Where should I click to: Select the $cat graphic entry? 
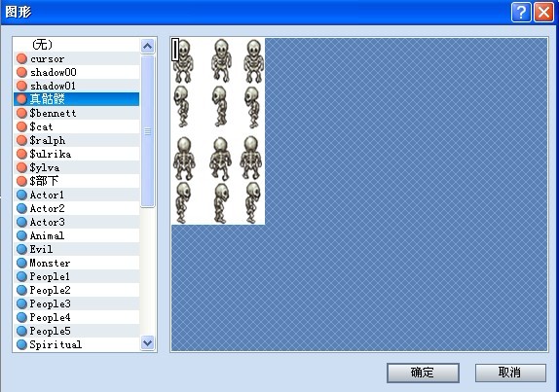[x=77, y=126]
